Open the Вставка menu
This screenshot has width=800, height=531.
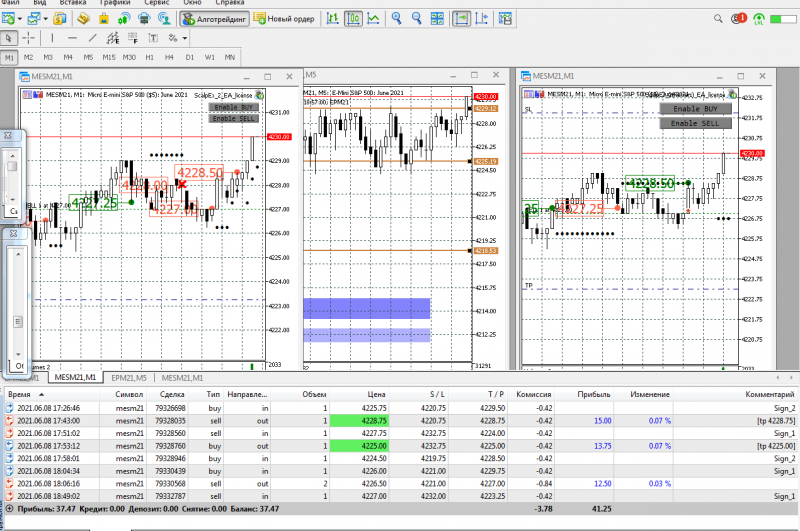point(73,3)
